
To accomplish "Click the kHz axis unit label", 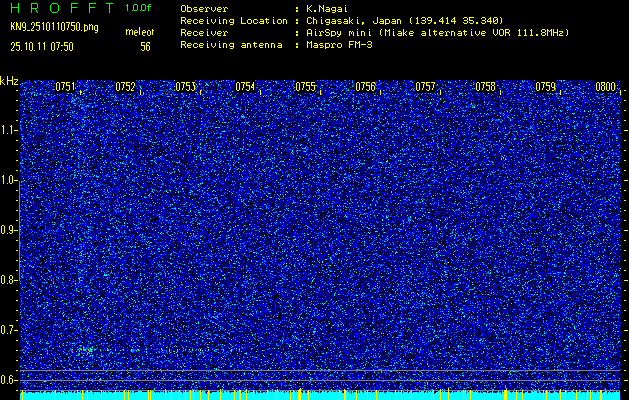I will click(9, 81).
